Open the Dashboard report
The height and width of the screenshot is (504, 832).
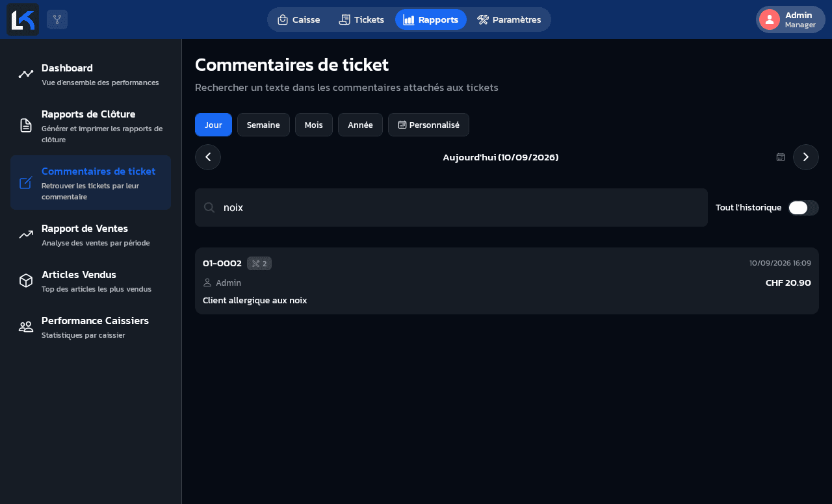pyautogui.click(x=90, y=74)
